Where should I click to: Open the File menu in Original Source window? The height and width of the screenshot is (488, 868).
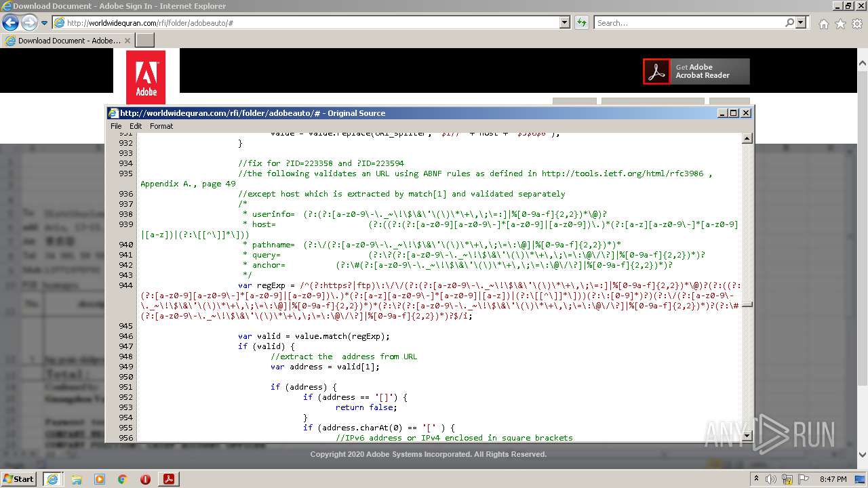(116, 126)
